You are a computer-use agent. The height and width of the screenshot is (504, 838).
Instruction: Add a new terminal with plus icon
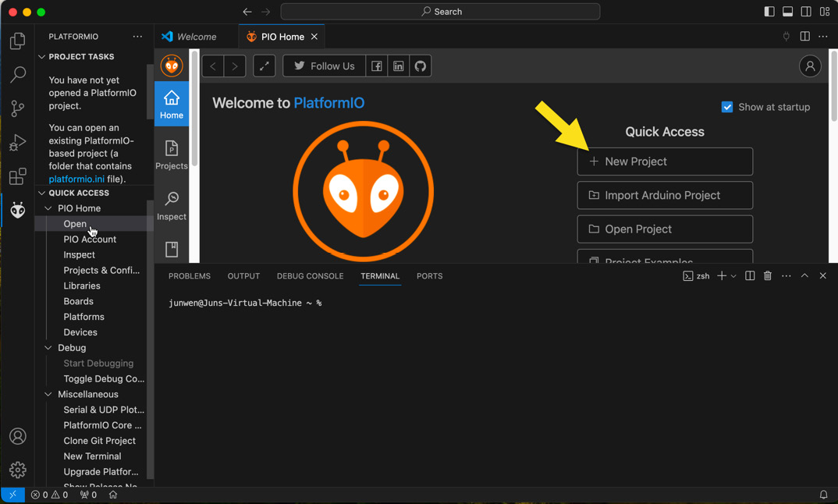(722, 275)
